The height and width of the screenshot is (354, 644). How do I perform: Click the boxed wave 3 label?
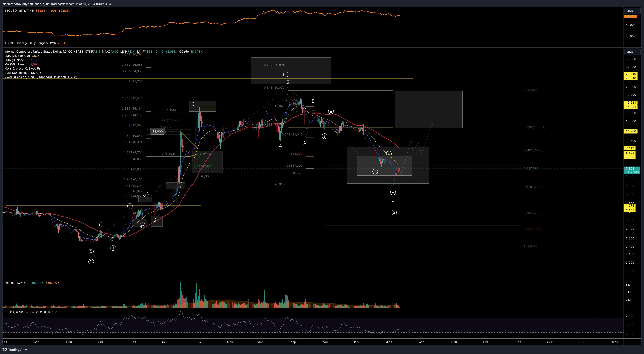[x=193, y=104]
